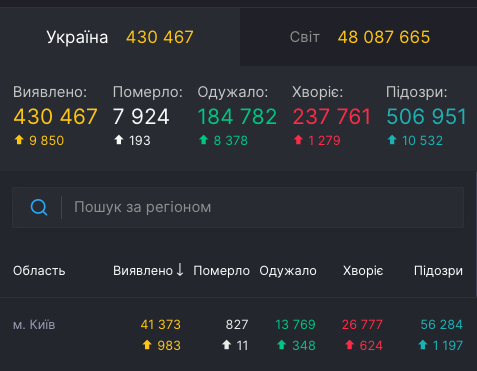Image resolution: width=477 pixels, height=371 pixels.
Task: Focus the Пошук за регіоном search field
Action: [x=238, y=207]
